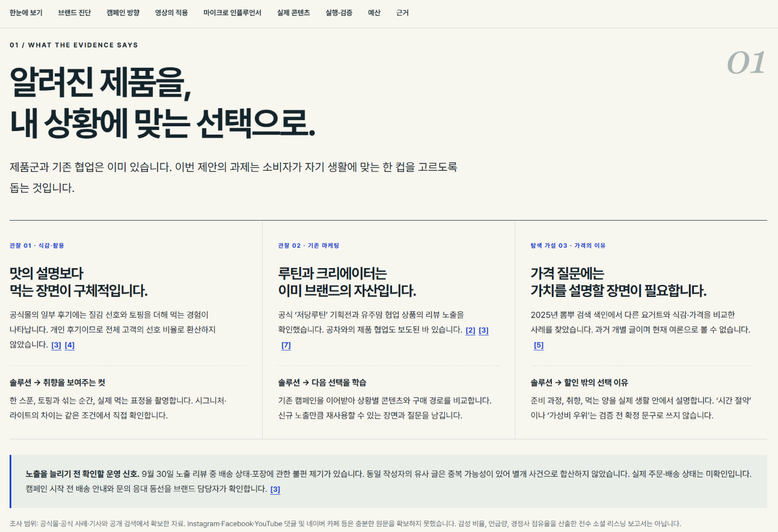Click the '솔루션 → 취향을 보여주는 컷' subheading
The image size is (778, 532).
(58, 383)
